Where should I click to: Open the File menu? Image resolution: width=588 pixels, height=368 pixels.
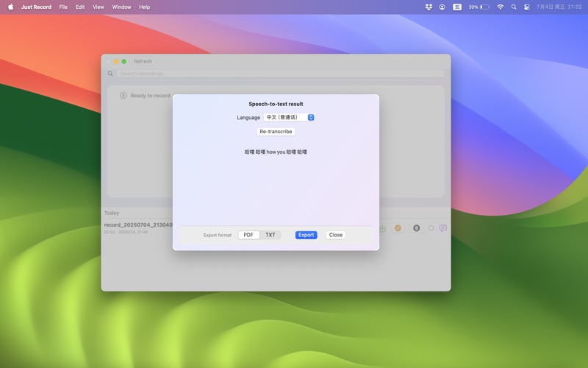[63, 7]
